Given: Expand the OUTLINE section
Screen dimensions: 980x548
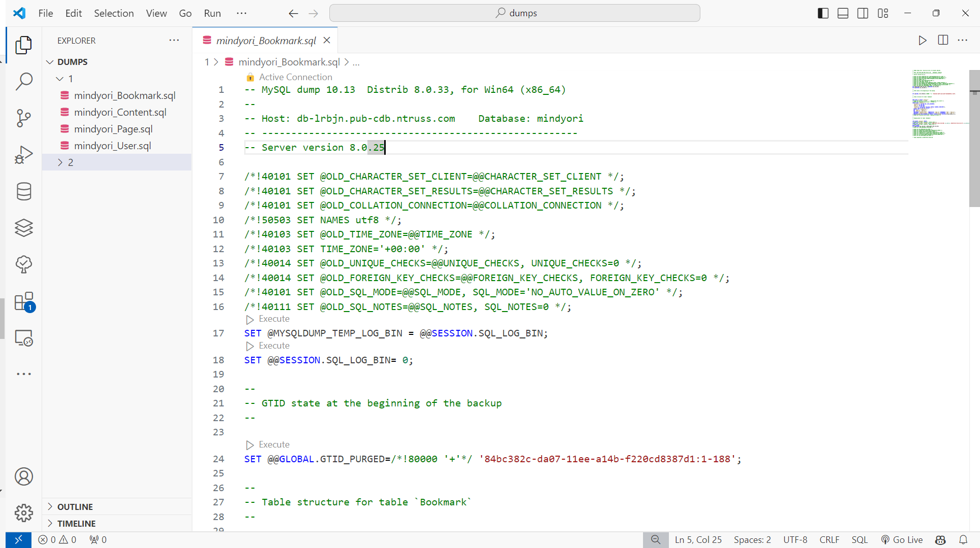Looking at the screenshot, I should (75, 507).
